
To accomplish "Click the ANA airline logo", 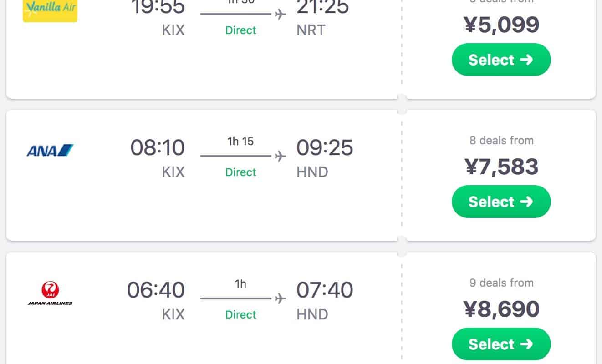I will (50, 150).
